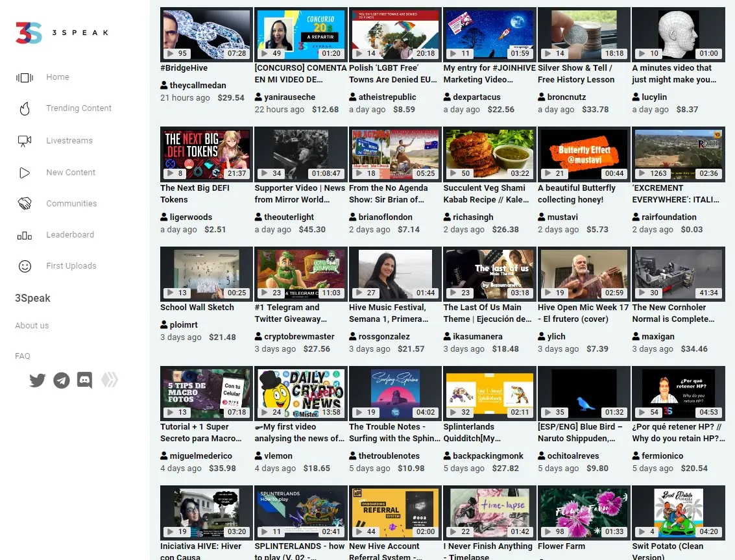This screenshot has height=560, width=735.
Task: Open Communities menu item
Action: coord(71,204)
